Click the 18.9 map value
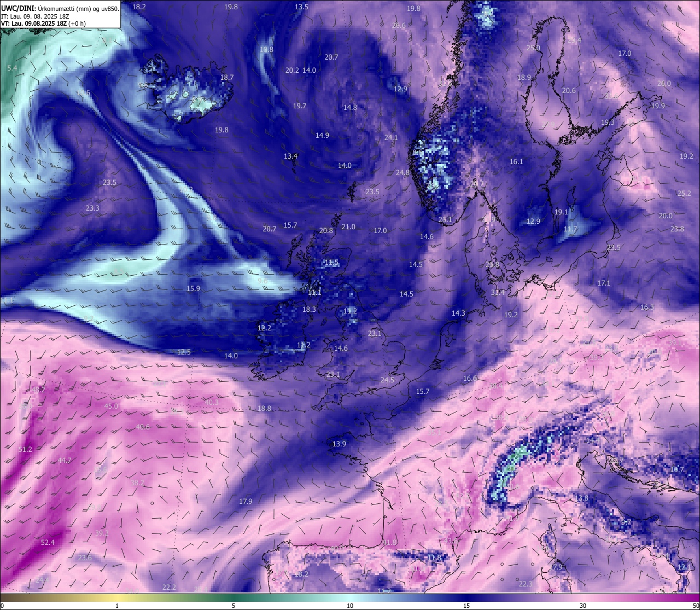The width and height of the screenshot is (700, 610). [x=524, y=77]
